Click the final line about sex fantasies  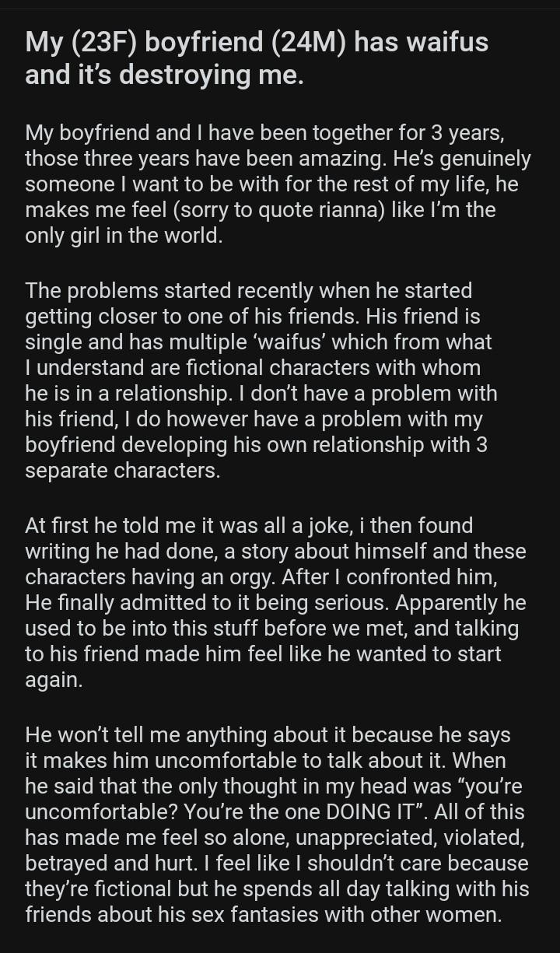(264, 914)
